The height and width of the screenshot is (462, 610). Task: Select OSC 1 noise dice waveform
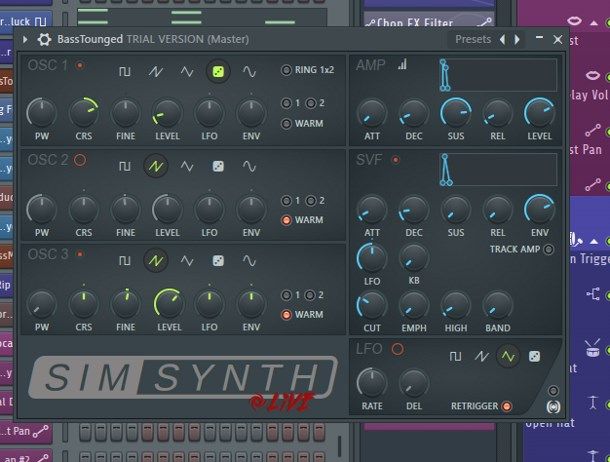pyautogui.click(x=218, y=72)
